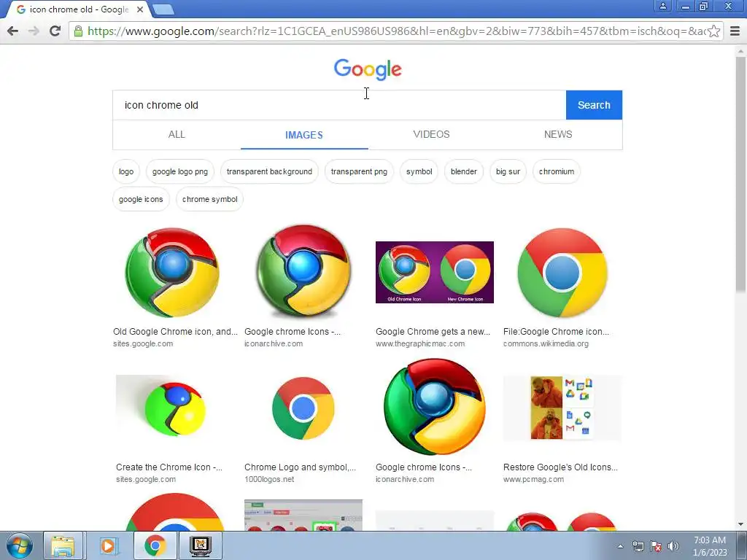Click the Chrome user profile icon
Image resolution: width=747 pixels, height=560 pixels.
[662, 6]
